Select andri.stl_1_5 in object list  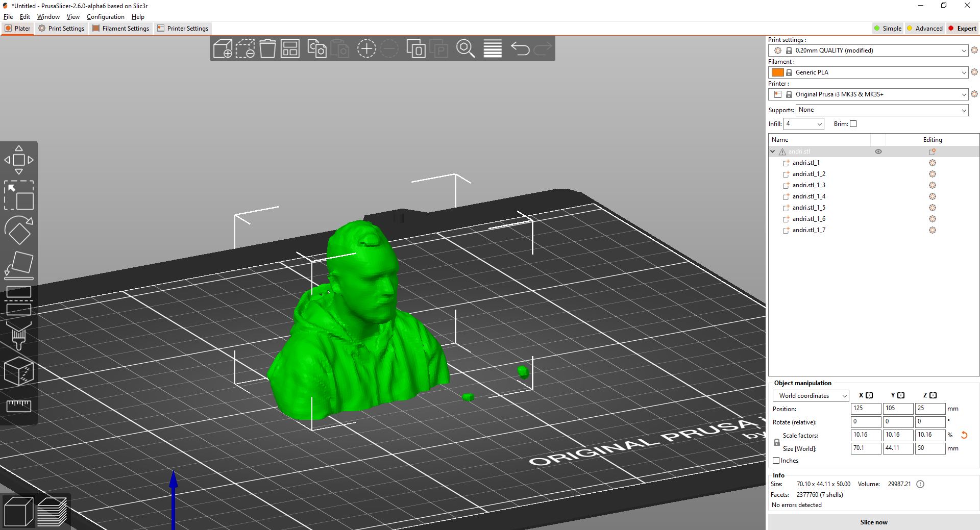[x=808, y=208]
